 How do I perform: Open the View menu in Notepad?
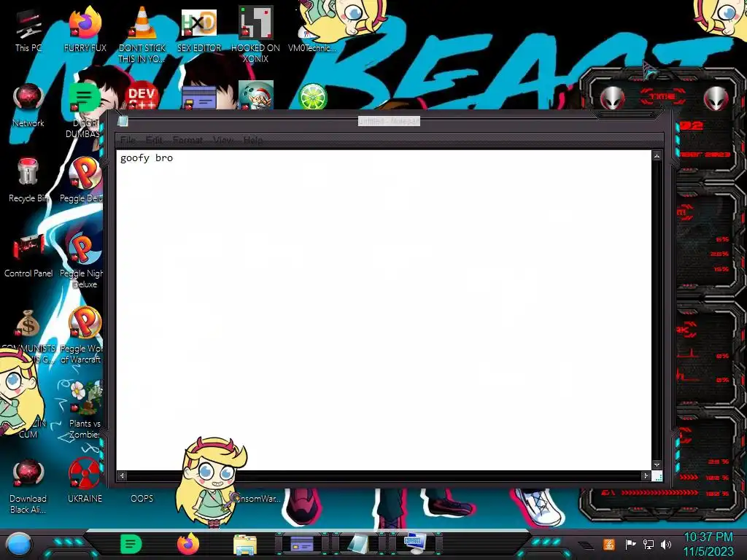[x=223, y=140]
